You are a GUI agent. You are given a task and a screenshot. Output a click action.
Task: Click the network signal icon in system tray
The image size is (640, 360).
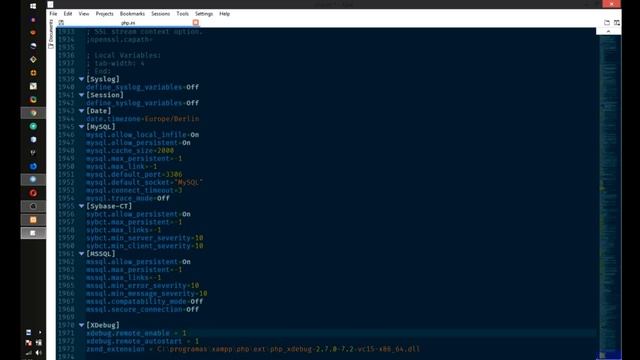click(x=29, y=353)
